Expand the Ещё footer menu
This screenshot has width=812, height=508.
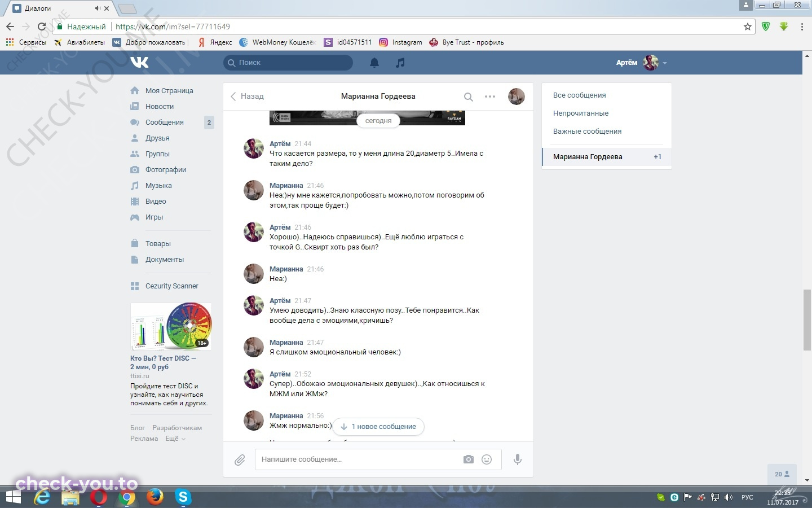(x=175, y=439)
